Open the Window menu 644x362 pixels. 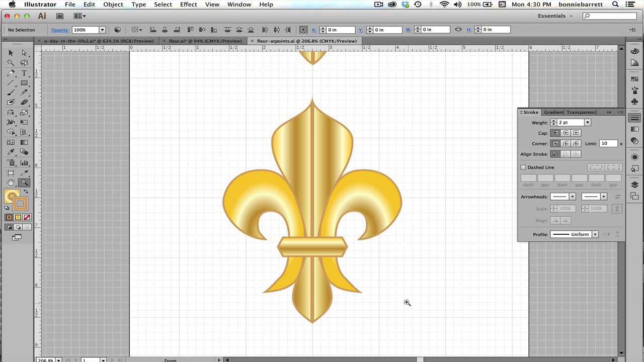click(239, 5)
